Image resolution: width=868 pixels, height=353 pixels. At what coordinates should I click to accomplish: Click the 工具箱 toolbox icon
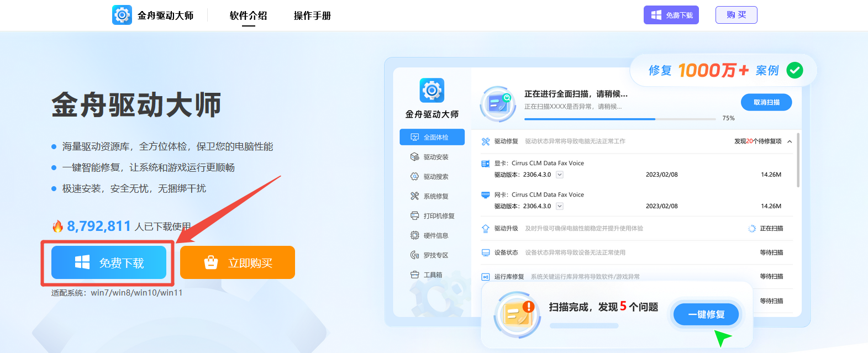click(x=415, y=275)
